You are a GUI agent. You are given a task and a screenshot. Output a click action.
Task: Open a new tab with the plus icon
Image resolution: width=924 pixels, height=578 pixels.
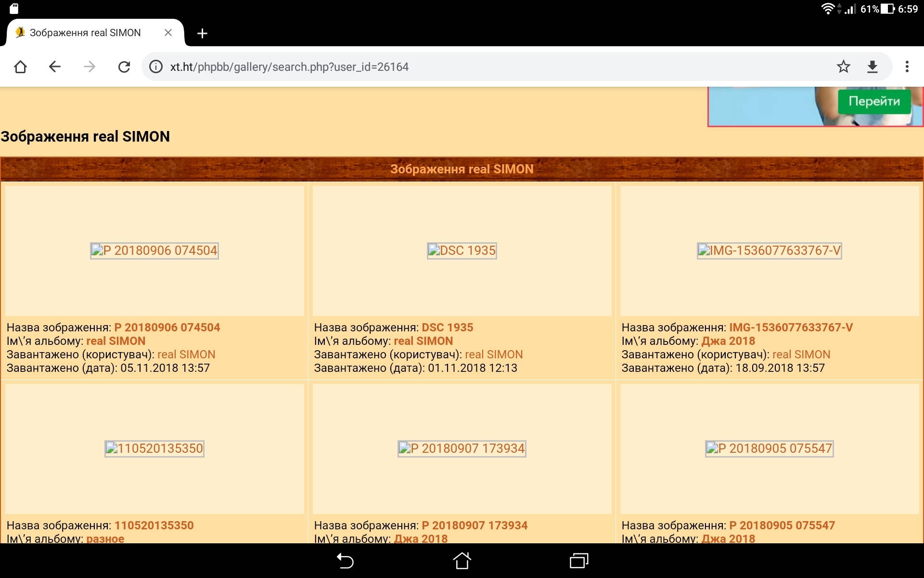click(x=202, y=33)
